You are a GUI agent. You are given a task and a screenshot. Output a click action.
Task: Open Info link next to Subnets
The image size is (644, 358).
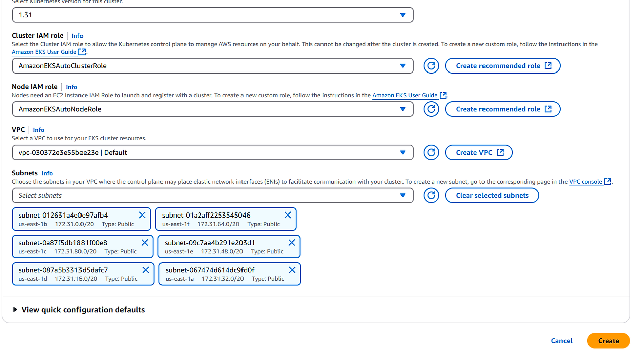pyautogui.click(x=47, y=173)
